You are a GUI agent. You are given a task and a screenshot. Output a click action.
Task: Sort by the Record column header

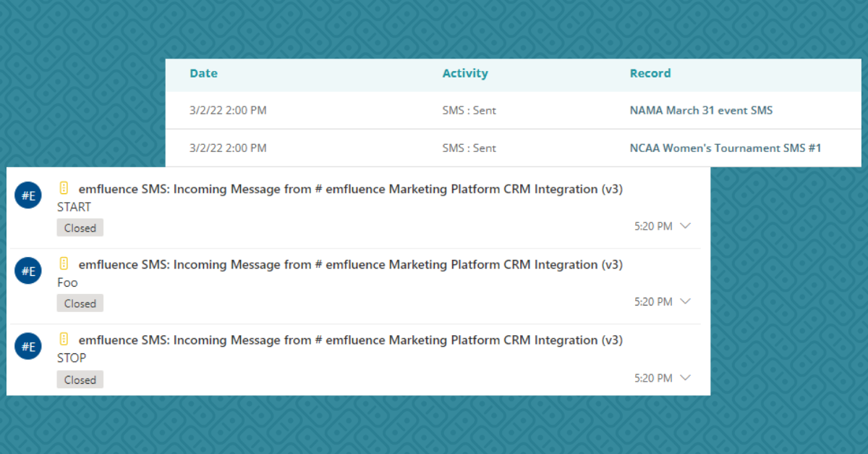coord(650,73)
